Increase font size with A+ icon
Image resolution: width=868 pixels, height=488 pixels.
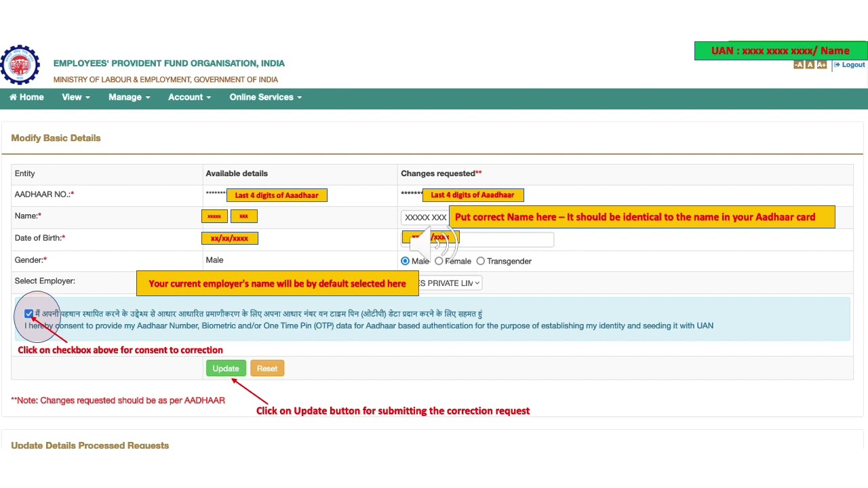[821, 65]
